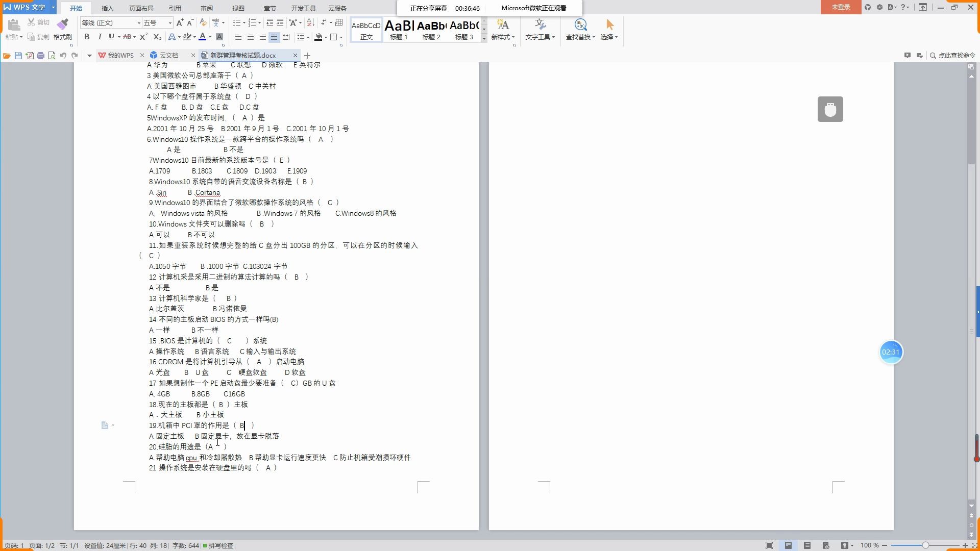Toggle italic formatting
This screenshot has width=980, height=551.
(100, 37)
